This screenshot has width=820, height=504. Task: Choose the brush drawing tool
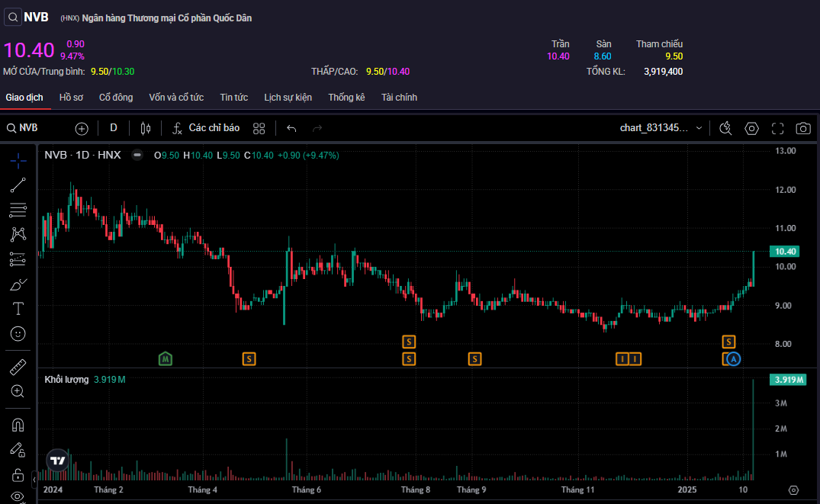click(x=18, y=284)
